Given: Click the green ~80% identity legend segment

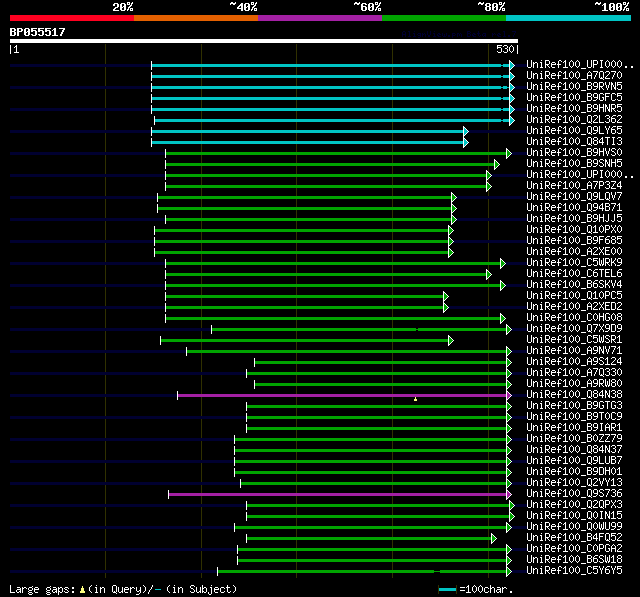Looking at the screenshot, I should [444, 18].
